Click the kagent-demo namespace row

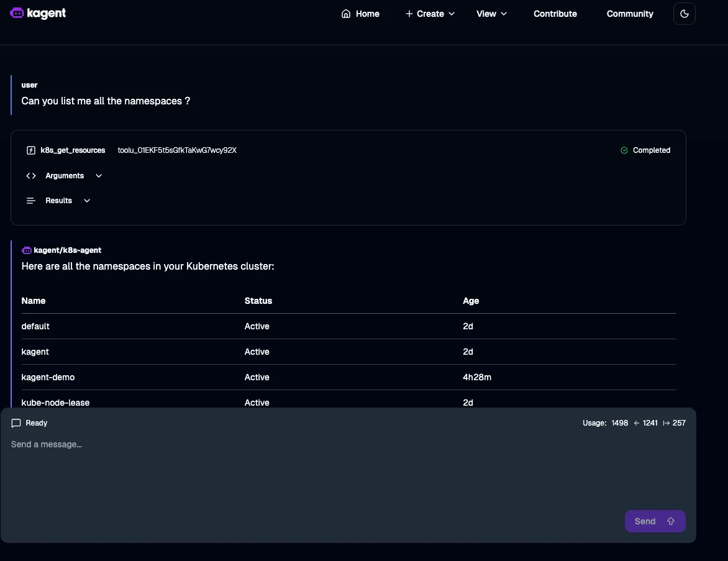[x=48, y=377]
